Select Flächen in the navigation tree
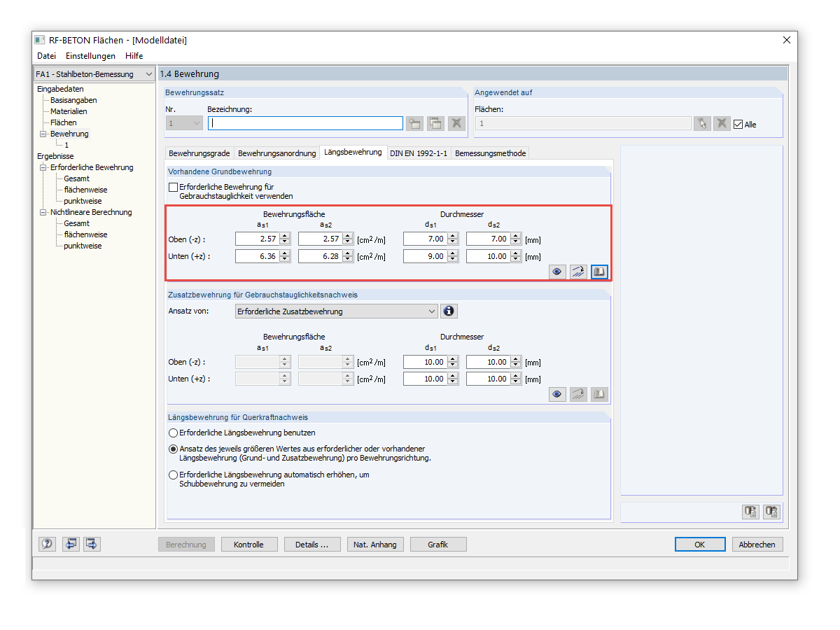Image resolution: width=840 pixels, height=630 pixels. (64, 122)
